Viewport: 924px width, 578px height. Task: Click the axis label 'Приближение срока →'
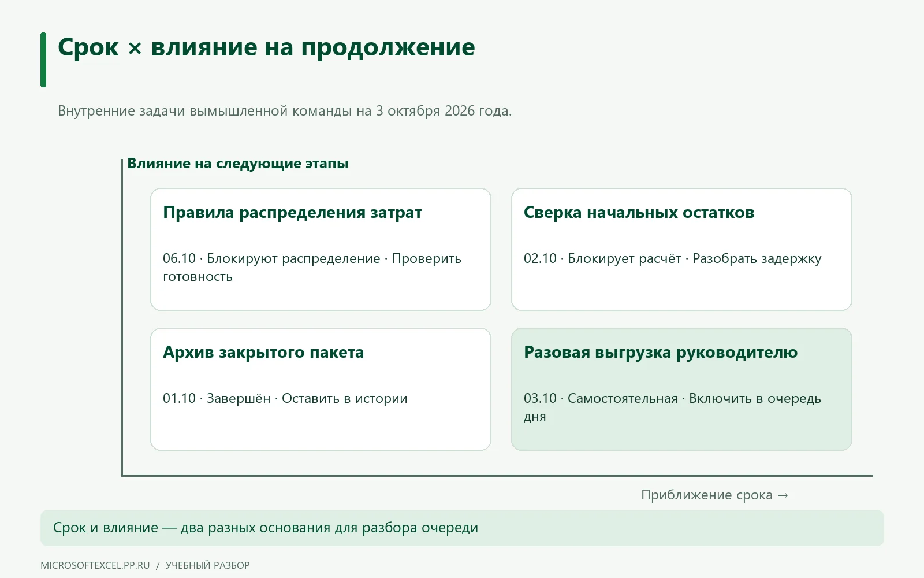[x=715, y=495]
